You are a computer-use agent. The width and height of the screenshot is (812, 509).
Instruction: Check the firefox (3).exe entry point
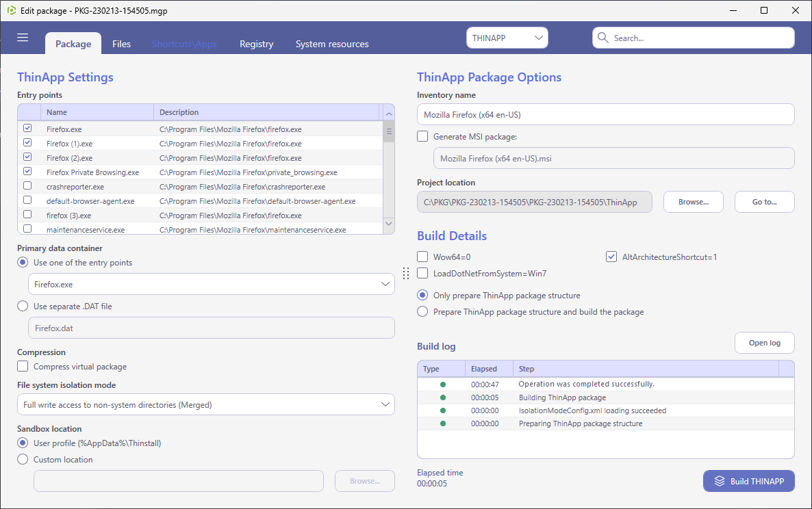[x=27, y=215]
